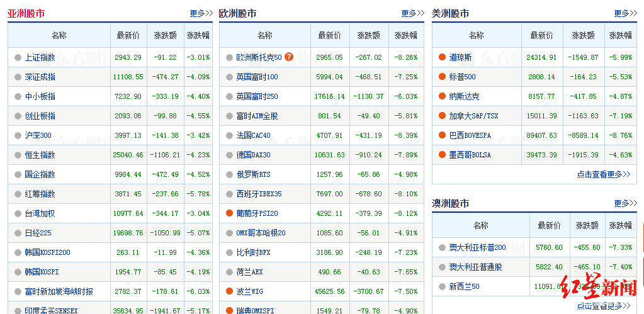644x314 pixels.
Task: Open the 纳斯达克 index link
Action: pyautogui.click(x=464, y=96)
